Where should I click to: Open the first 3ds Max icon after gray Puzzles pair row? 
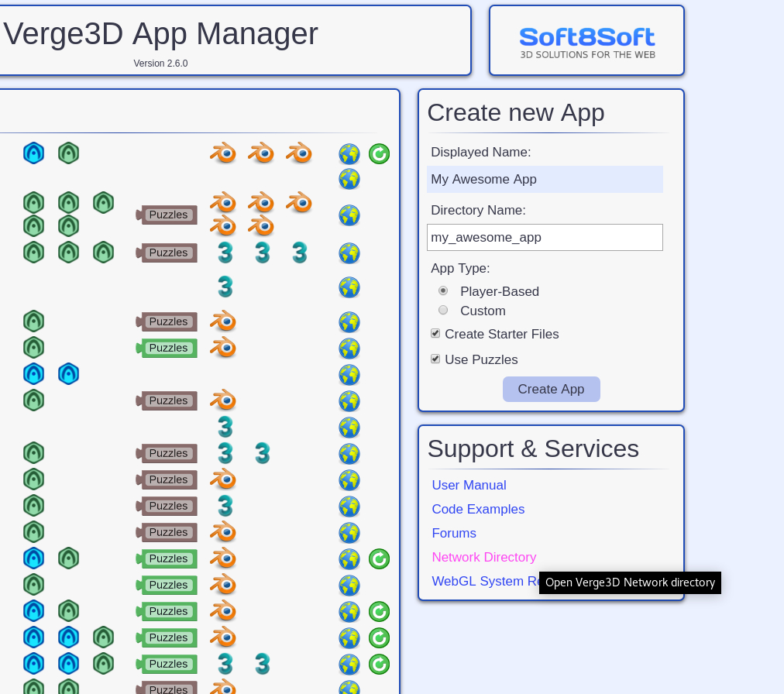[x=225, y=453]
